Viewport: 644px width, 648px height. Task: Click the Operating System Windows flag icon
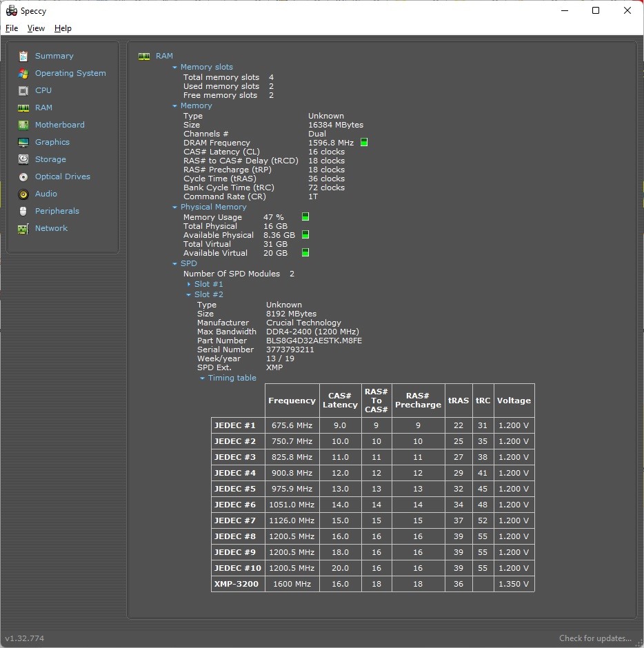point(23,73)
